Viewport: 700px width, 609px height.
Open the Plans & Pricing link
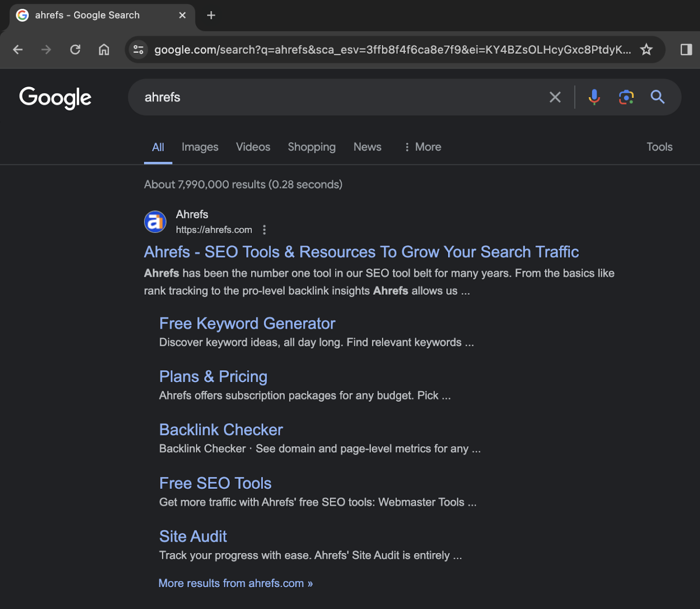[213, 377]
